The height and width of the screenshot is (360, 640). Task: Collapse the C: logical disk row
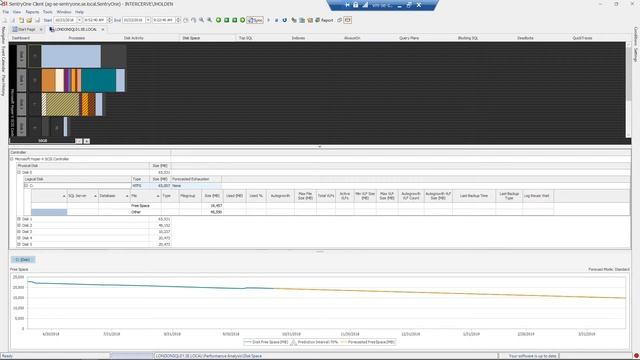pyautogui.click(x=26, y=186)
